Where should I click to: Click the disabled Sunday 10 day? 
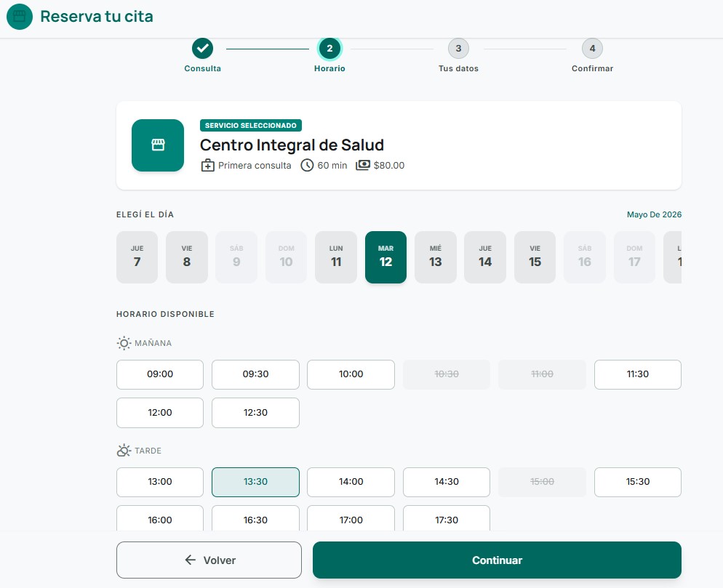[x=286, y=257]
